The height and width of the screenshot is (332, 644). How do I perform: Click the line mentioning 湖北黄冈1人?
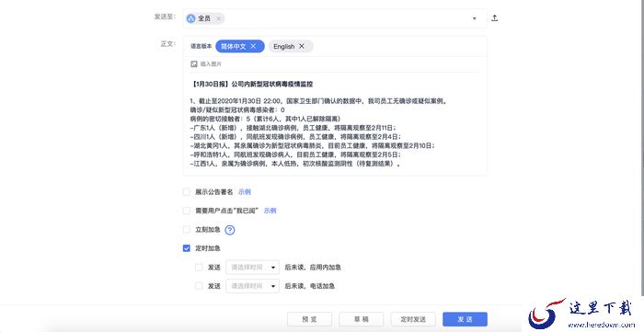click(312, 146)
